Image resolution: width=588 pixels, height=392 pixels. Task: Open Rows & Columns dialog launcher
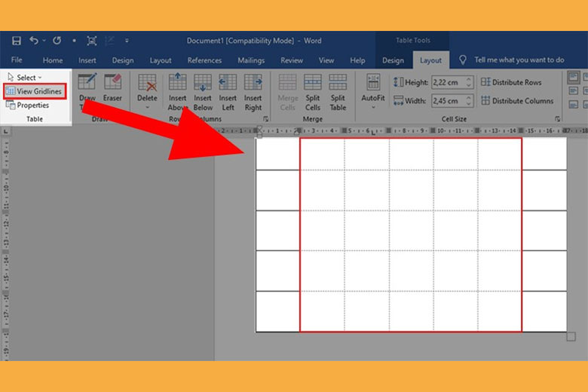266,119
